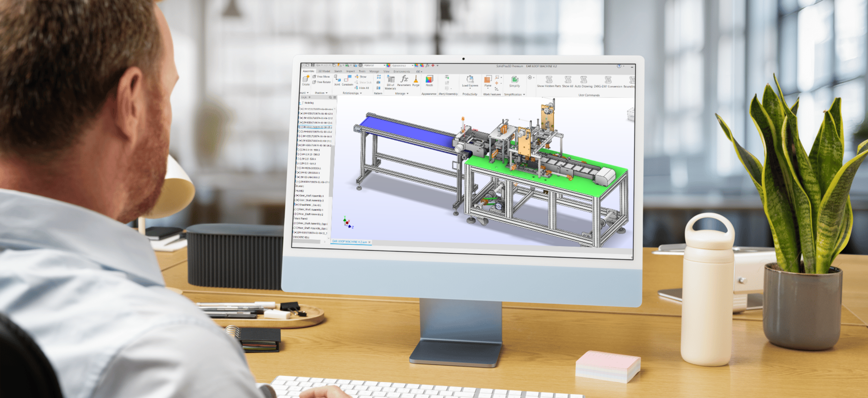Run the Auto Drawing command
Viewport: 868px width, 398px height.
[x=583, y=82]
